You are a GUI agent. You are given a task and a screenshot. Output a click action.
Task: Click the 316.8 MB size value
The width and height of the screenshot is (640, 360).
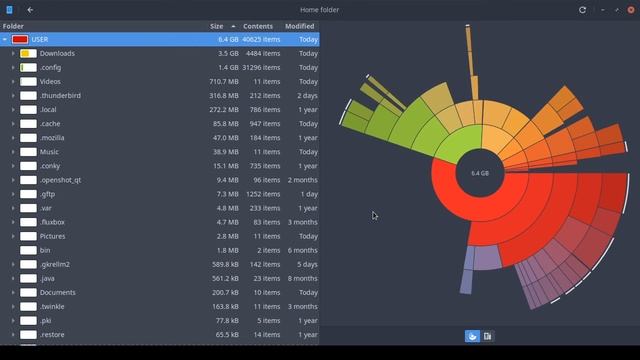click(224, 96)
